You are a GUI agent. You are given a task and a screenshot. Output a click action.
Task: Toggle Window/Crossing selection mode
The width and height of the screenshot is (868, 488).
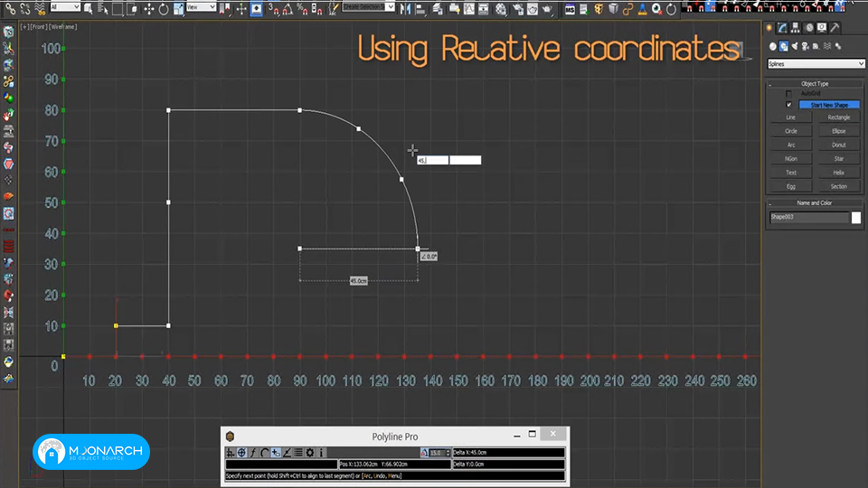[x=133, y=8]
